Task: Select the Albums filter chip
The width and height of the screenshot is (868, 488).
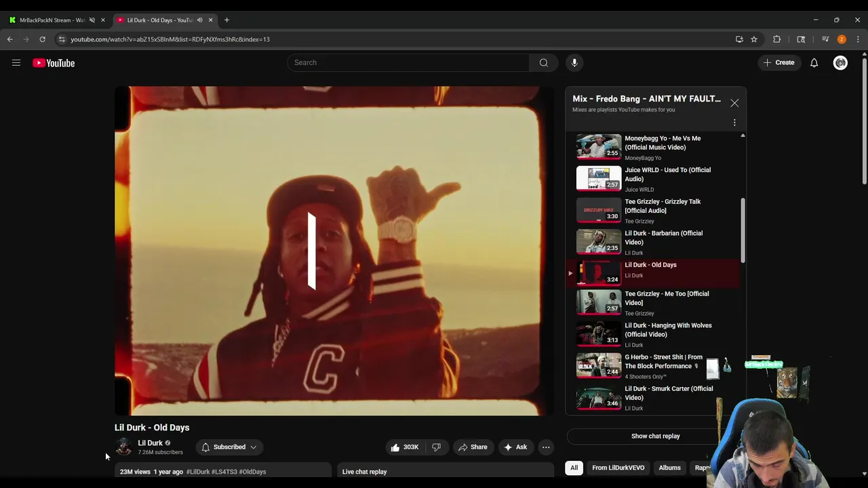Action: 669,468
